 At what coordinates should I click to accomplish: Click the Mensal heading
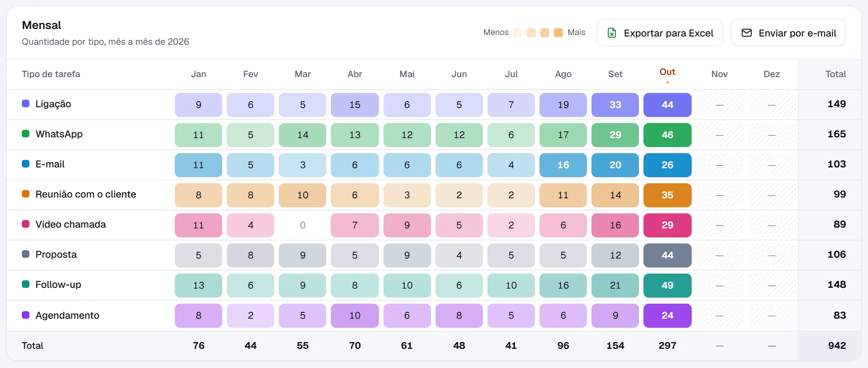pyautogui.click(x=41, y=25)
